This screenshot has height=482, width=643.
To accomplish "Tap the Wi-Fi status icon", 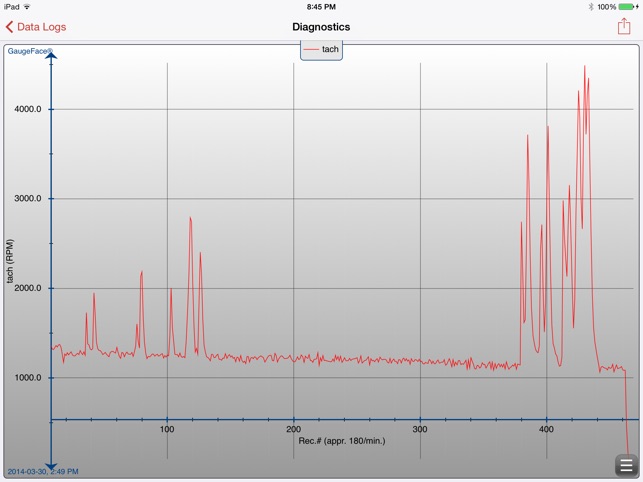I will (x=27, y=7).
